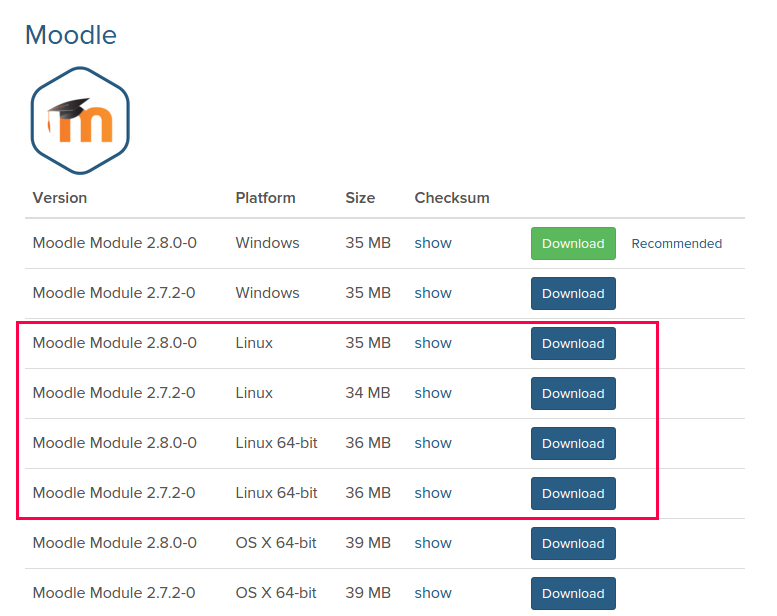
Task: Click the 34 MB size cell
Action: pos(368,393)
